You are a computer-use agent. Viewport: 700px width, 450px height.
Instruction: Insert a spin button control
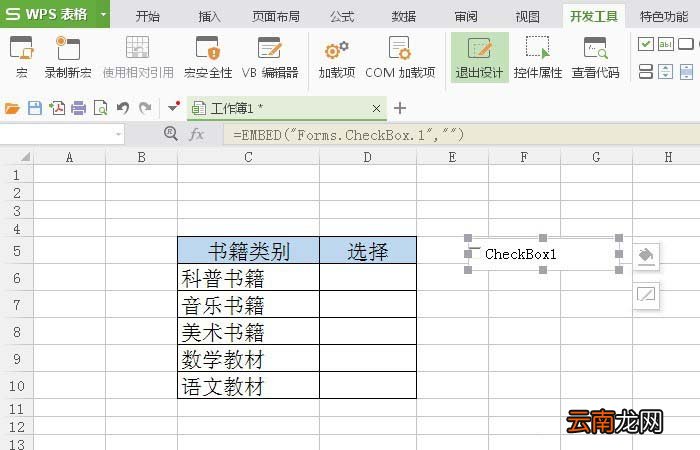coord(665,71)
